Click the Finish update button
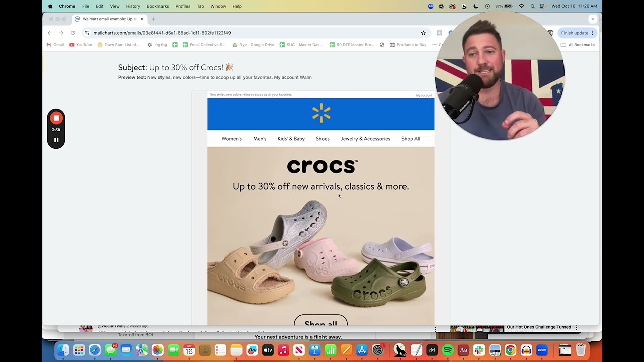This screenshot has width=644, height=362. (578, 33)
